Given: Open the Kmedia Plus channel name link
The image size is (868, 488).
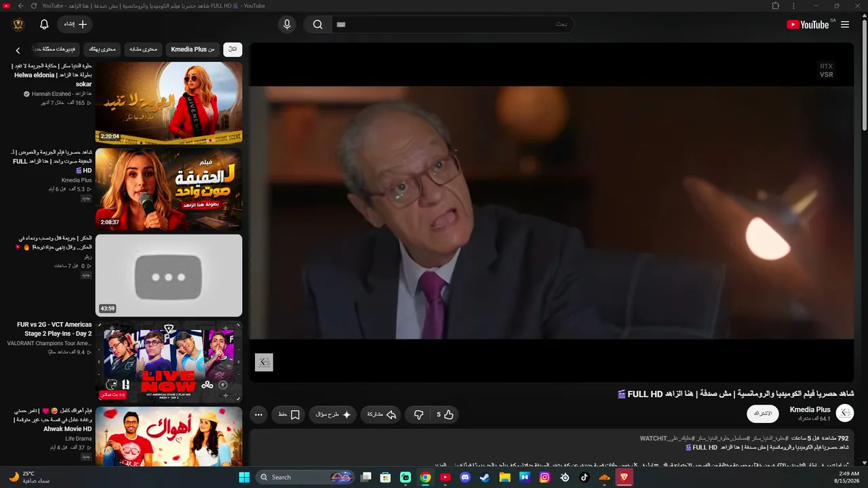Looking at the screenshot, I should tap(810, 409).
